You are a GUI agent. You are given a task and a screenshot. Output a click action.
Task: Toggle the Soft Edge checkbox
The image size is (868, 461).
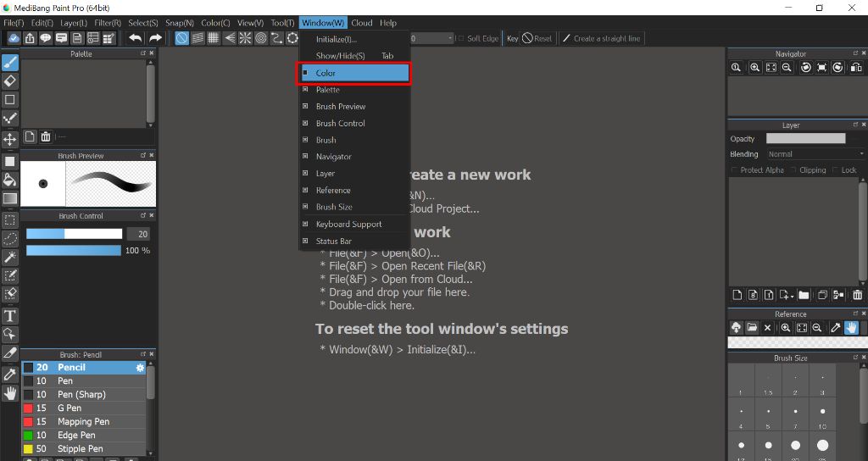tap(460, 38)
